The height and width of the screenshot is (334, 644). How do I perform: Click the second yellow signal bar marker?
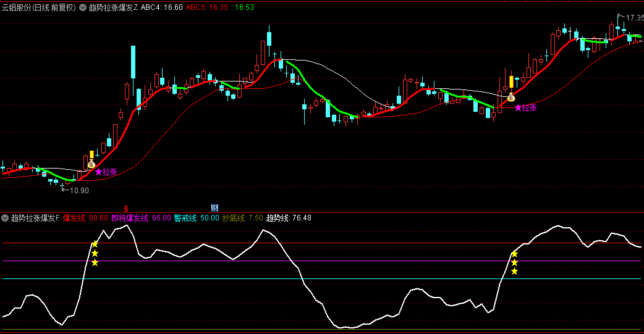coord(511,81)
